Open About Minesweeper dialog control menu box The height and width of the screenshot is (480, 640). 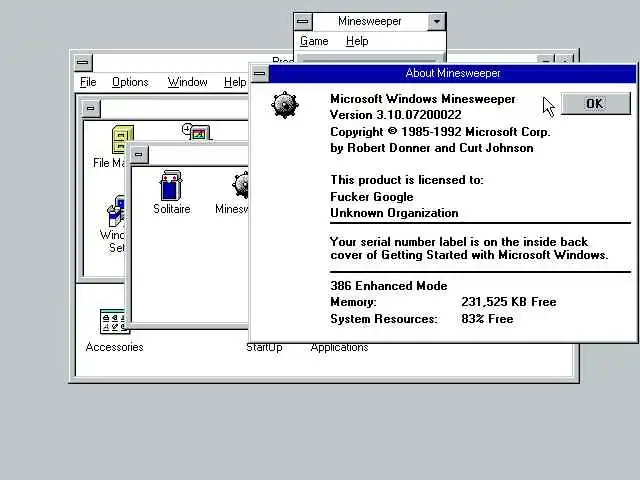click(x=260, y=74)
